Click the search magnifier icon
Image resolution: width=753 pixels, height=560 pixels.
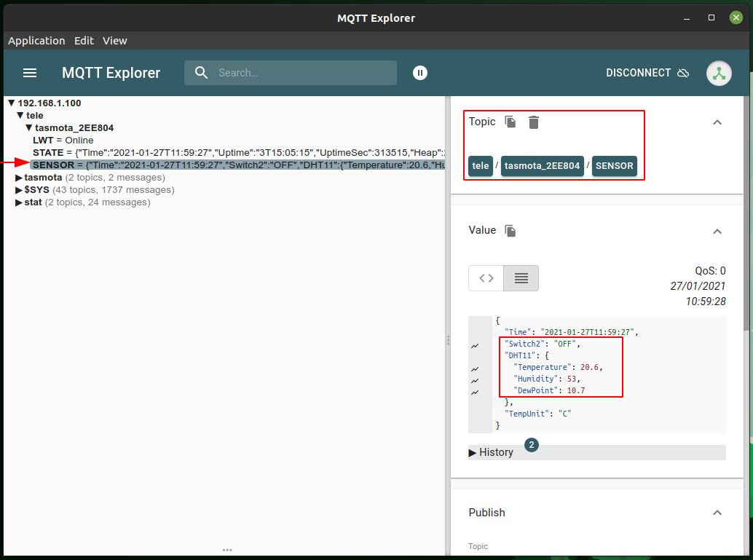(x=201, y=73)
